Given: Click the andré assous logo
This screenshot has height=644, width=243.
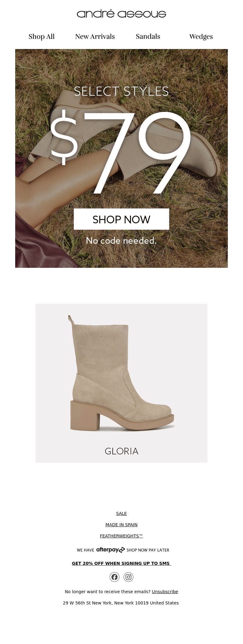Looking at the screenshot, I should pyautogui.click(x=122, y=14).
